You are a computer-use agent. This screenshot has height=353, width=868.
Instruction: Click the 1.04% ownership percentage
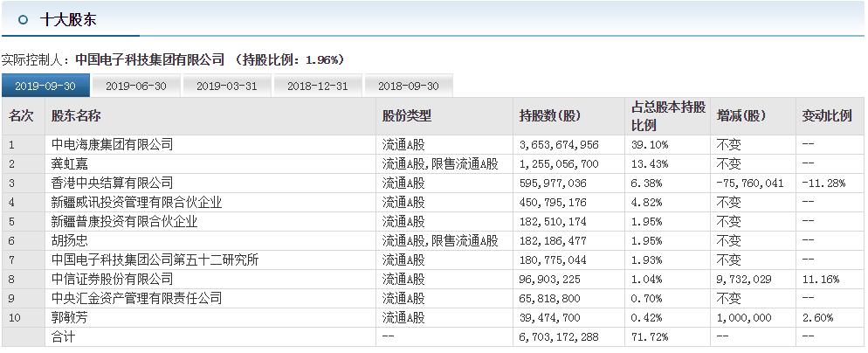click(x=646, y=280)
